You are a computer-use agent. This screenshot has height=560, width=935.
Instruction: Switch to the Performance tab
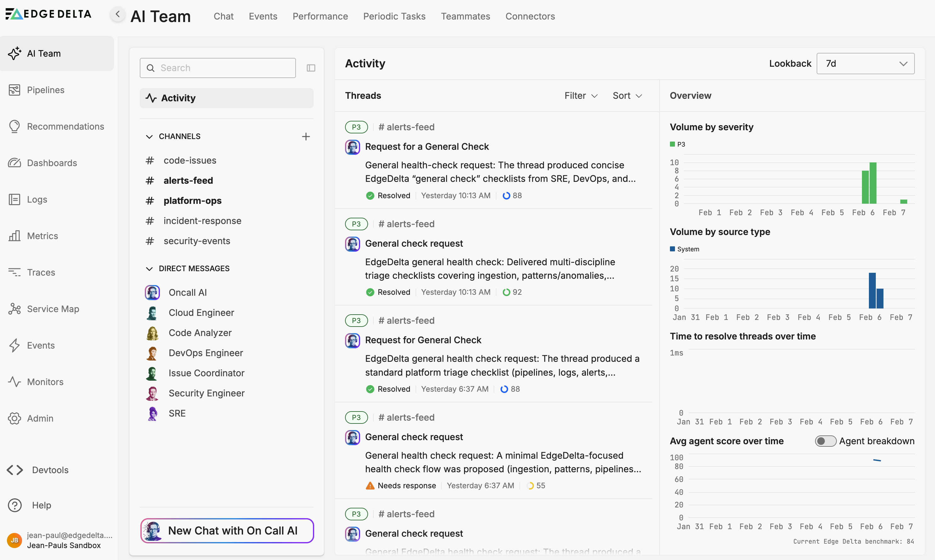(320, 16)
